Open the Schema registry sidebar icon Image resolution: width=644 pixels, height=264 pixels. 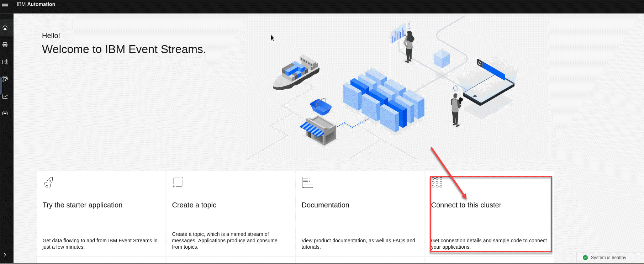[x=5, y=62]
